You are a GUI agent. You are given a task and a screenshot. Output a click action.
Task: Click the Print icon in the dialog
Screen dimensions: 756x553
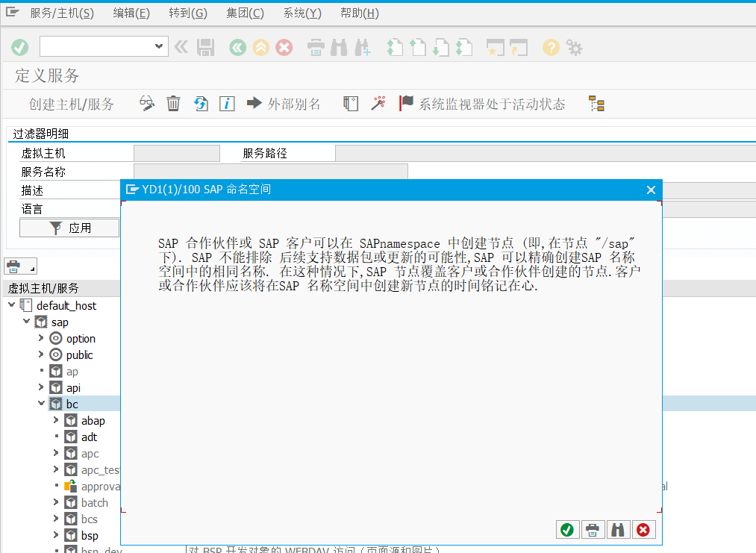(593, 530)
